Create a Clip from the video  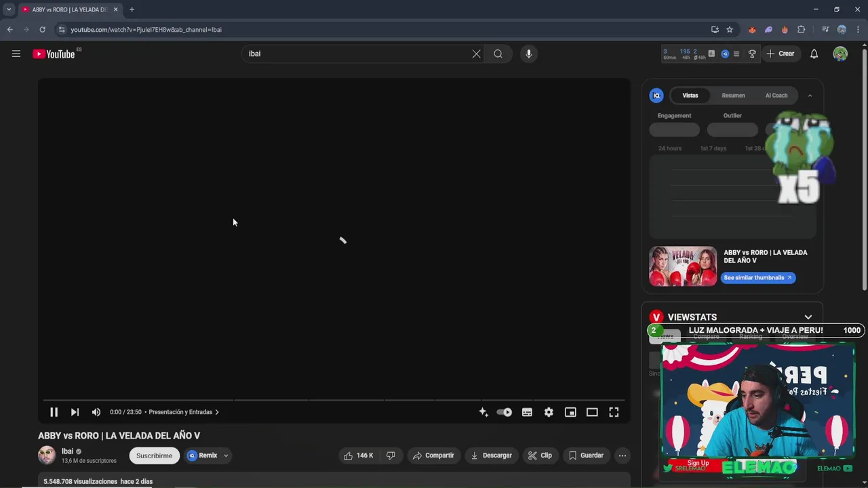540,455
